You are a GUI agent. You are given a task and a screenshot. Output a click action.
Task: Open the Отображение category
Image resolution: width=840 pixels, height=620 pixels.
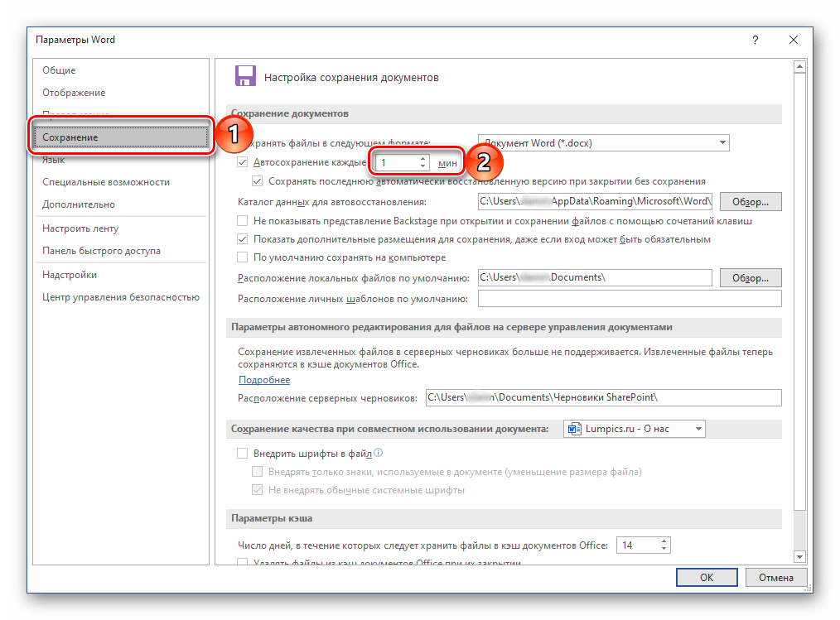click(74, 93)
